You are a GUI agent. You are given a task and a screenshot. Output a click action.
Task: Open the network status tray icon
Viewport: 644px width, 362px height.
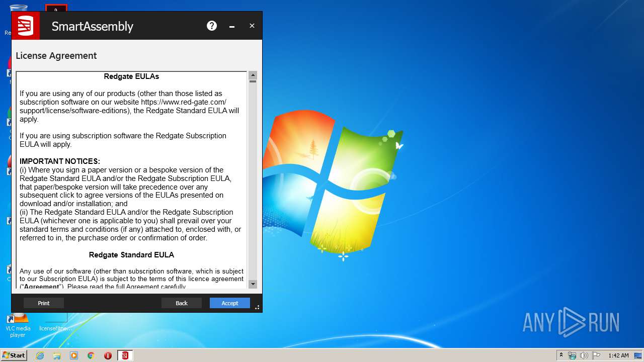[x=572, y=355]
